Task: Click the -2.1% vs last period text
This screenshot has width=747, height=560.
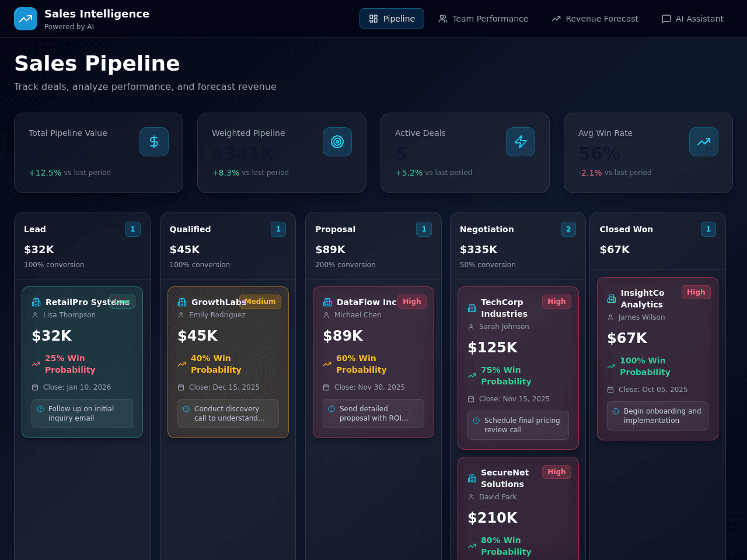Action: click(615, 173)
